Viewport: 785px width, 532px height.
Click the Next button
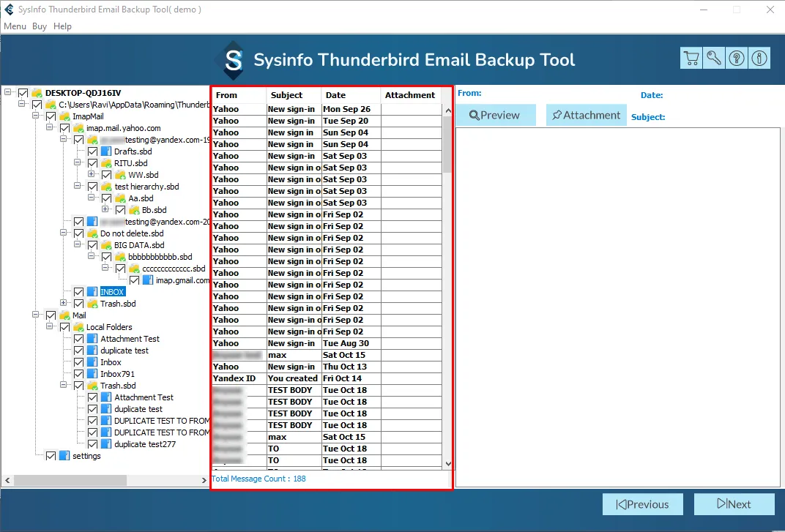734,504
